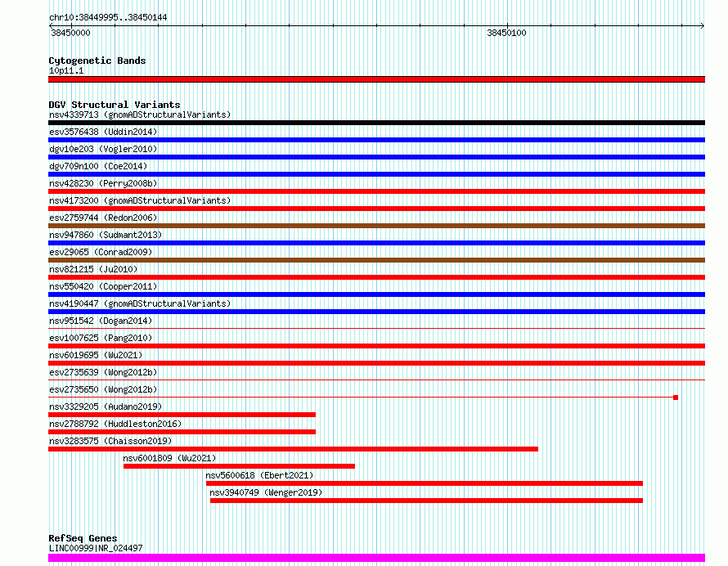Screen dimensions: 728x566
Task: Click the 38450000 ruler position label
Action: 70,33
